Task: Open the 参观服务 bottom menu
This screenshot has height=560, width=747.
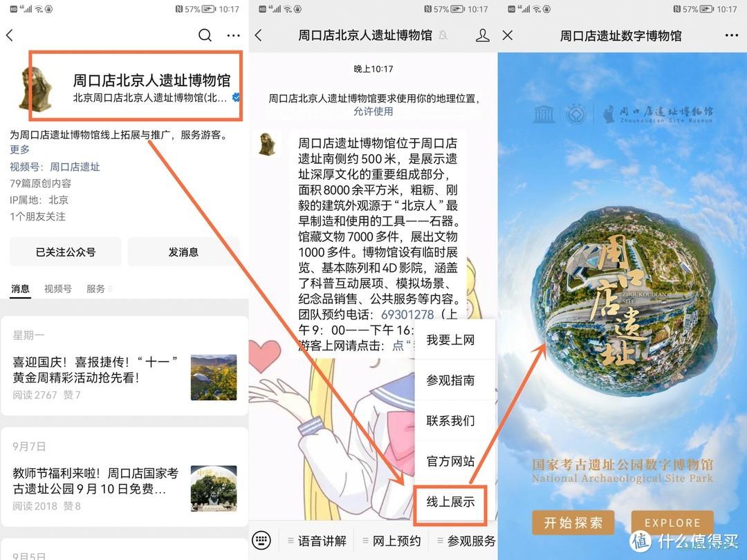Action: point(466,541)
